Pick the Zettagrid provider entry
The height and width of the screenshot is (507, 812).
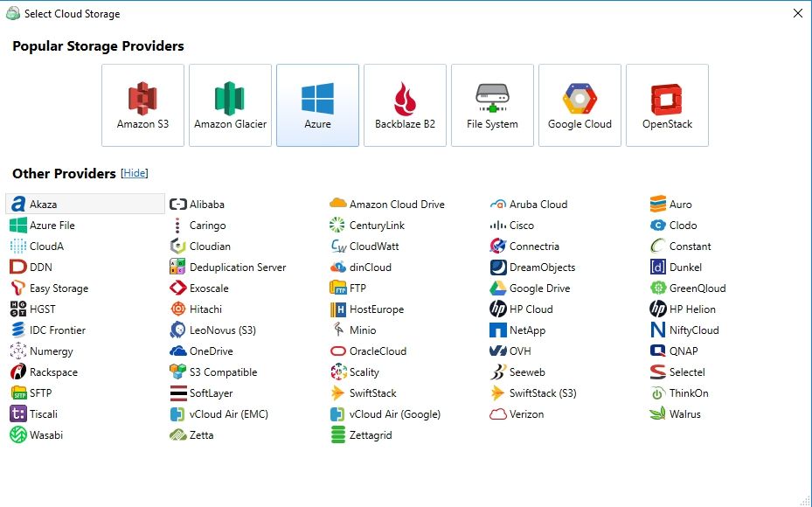[361, 435]
